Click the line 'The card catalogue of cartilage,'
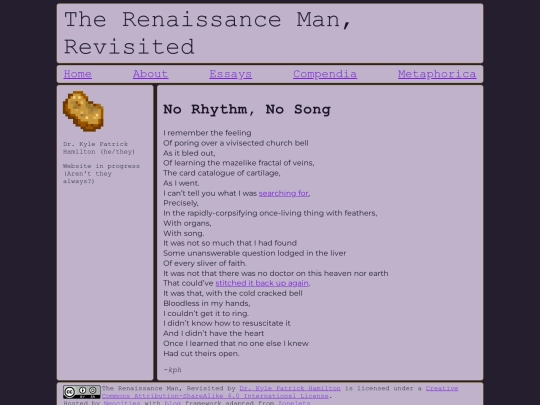The height and width of the screenshot is (405, 540). point(222,173)
